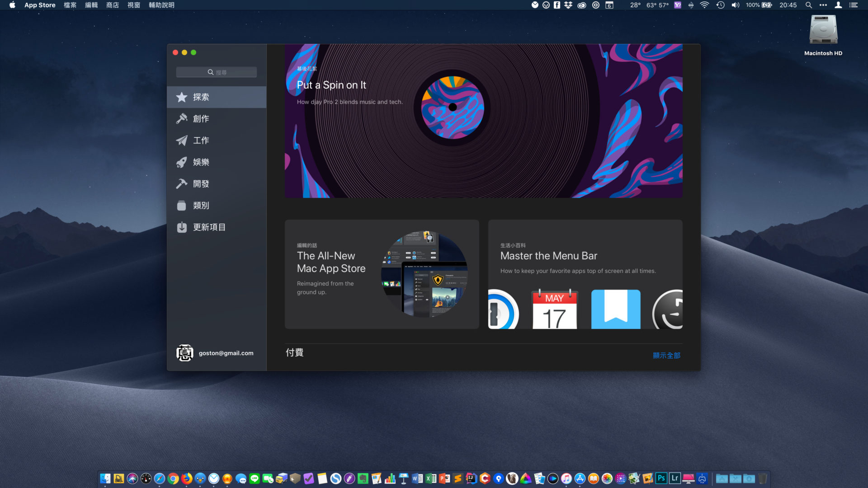Click the App Store search field
The width and height of the screenshot is (868, 488).
(217, 72)
